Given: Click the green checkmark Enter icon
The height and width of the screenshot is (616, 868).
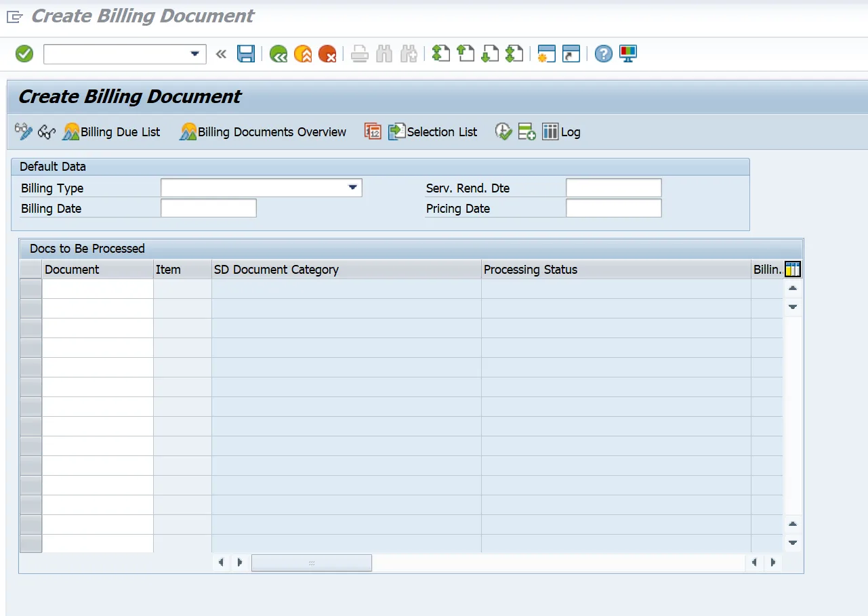Looking at the screenshot, I should (x=24, y=54).
